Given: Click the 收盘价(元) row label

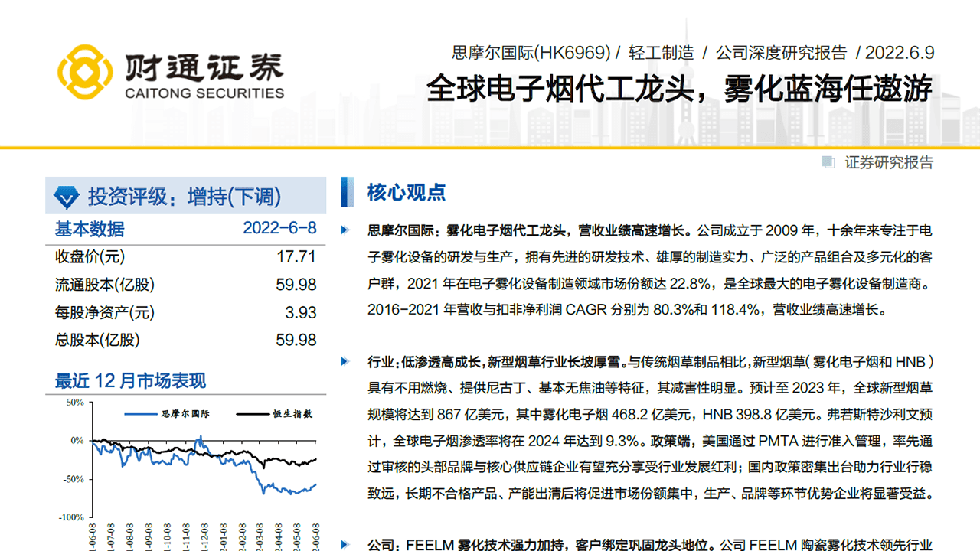Looking at the screenshot, I should pyautogui.click(x=90, y=257).
